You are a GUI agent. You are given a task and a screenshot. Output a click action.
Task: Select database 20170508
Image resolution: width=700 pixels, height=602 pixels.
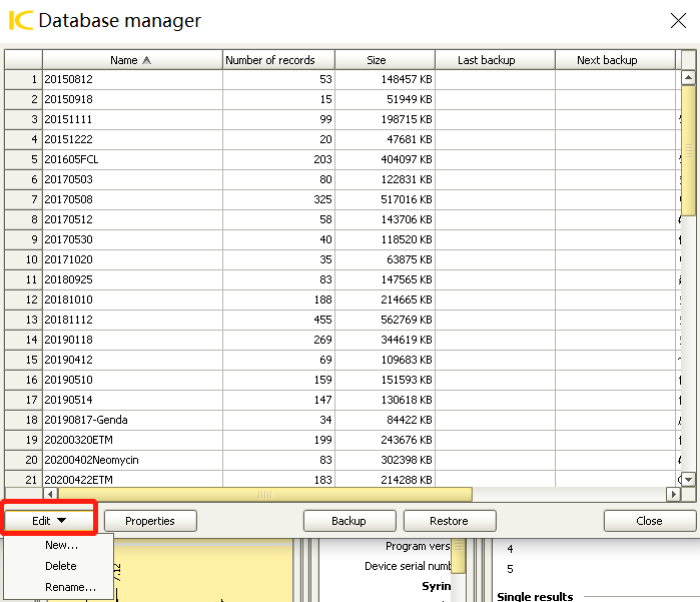tap(132, 200)
